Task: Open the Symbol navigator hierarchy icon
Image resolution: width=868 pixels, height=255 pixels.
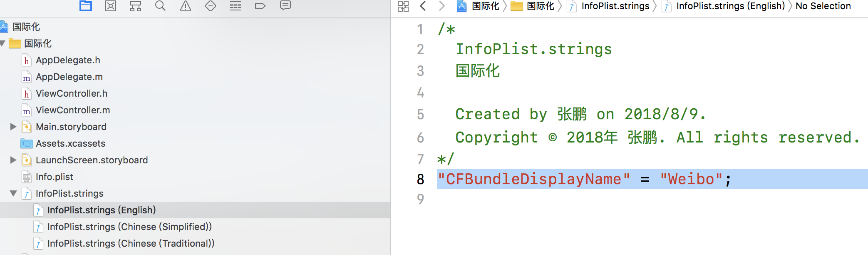Action: click(136, 6)
